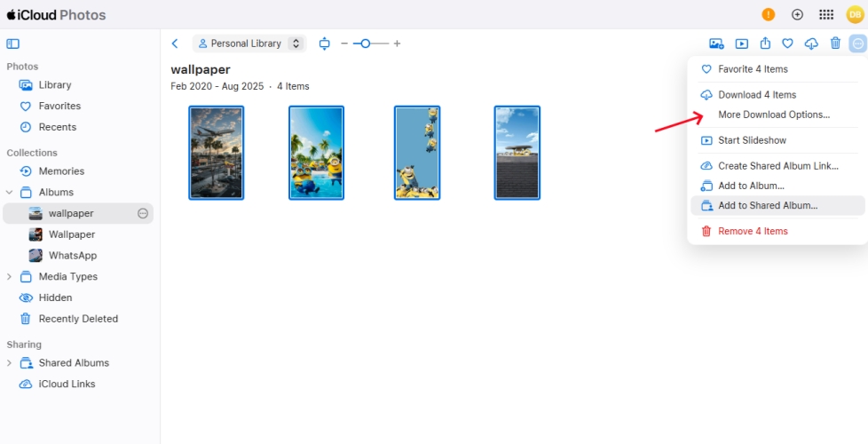The height and width of the screenshot is (444, 868).
Task: Open the WhatsApp album
Action: click(73, 255)
